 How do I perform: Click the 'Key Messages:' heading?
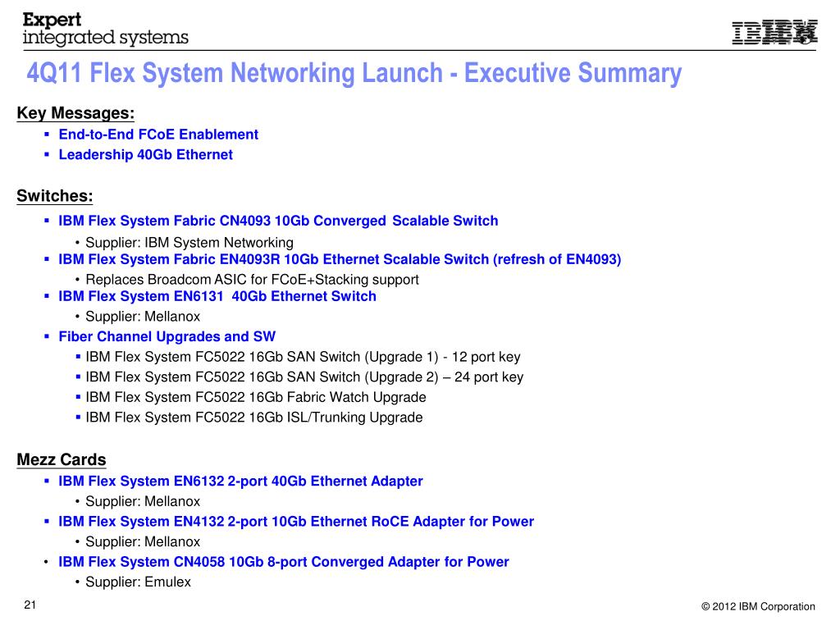[75, 113]
